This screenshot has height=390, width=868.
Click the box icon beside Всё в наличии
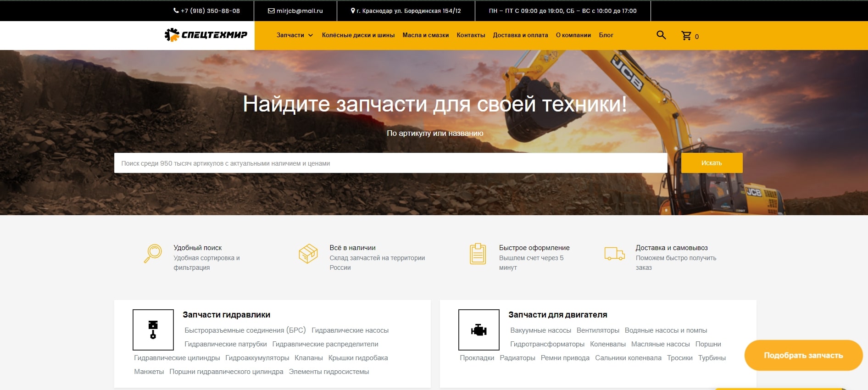pyautogui.click(x=308, y=253)
